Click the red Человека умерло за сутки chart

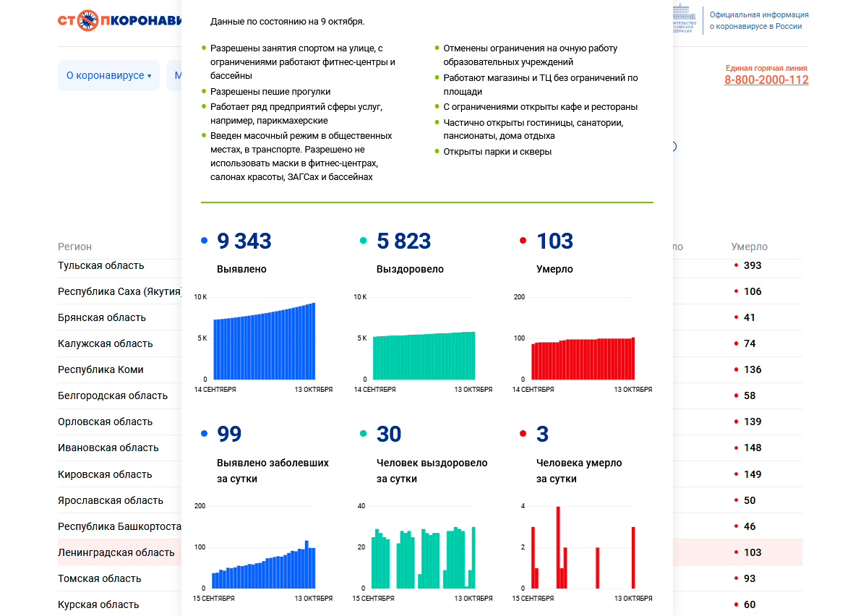click(x=583, y=548)
